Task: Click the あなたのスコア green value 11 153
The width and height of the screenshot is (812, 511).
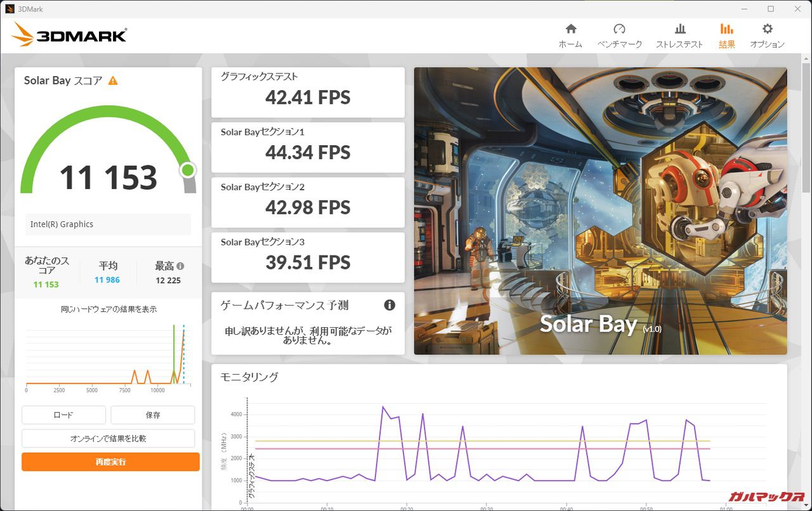Action: tap(46, 284)
